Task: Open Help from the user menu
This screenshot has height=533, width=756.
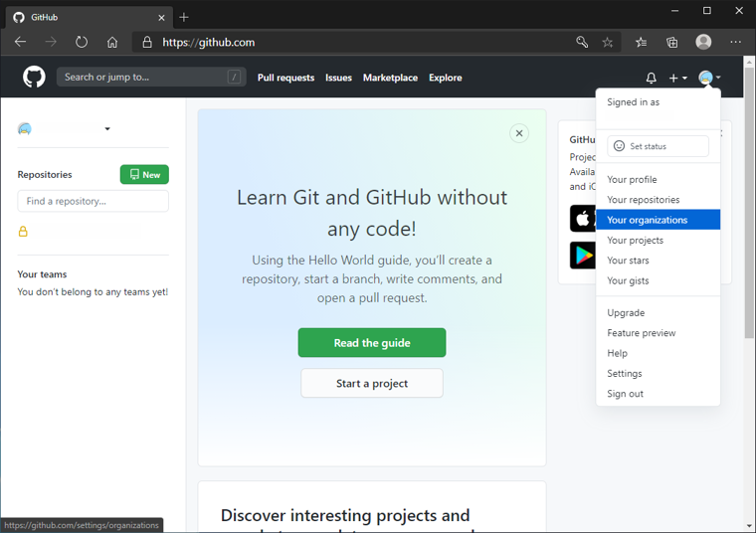Action: tap(658, 353)
